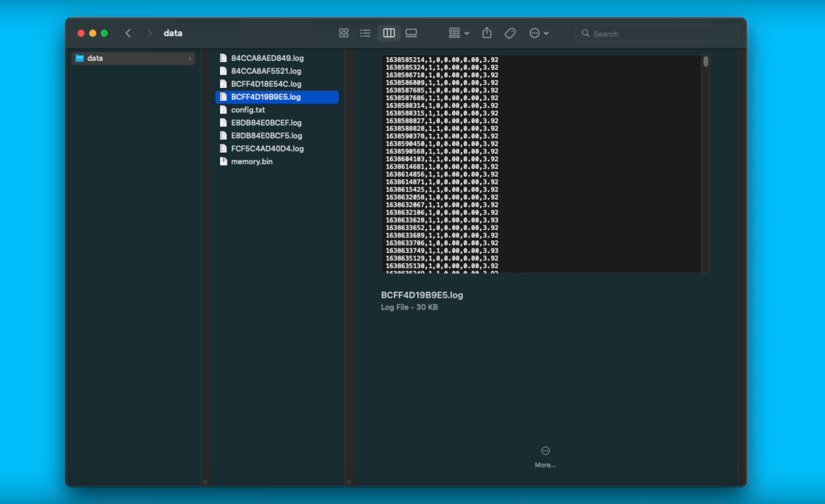Minimize the Finder window
The height and width of the screenshot is (504, 825).
pos(93,33)
